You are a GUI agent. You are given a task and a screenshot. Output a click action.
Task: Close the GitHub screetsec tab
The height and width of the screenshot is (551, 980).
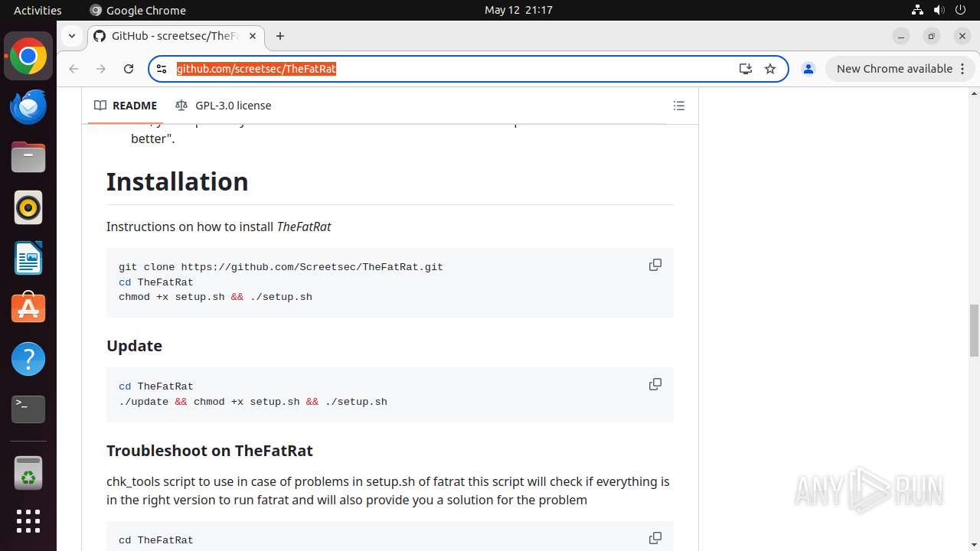(x=253, y=36)
